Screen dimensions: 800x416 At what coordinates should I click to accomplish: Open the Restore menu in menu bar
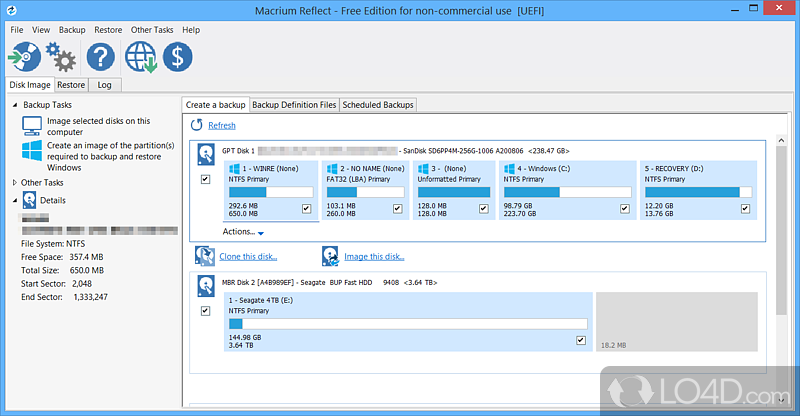[x=108, y=30]
